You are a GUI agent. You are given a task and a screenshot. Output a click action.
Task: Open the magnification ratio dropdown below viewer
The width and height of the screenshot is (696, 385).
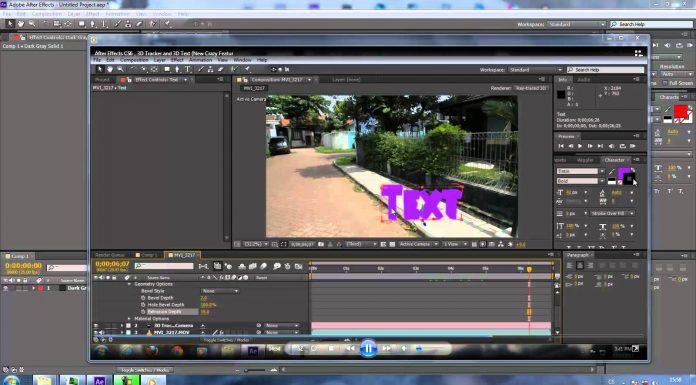[256, 244]
